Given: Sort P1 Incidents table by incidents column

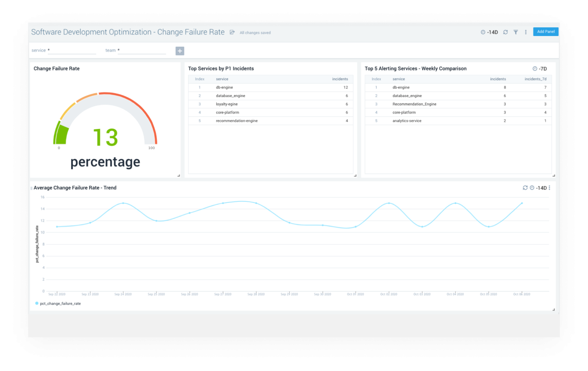Looking at the screenshot, I should point(340,79).
